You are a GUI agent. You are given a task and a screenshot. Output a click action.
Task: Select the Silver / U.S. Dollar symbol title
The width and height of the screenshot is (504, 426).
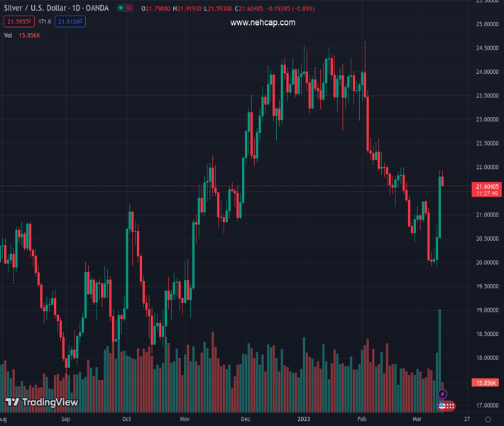point(57,9)
